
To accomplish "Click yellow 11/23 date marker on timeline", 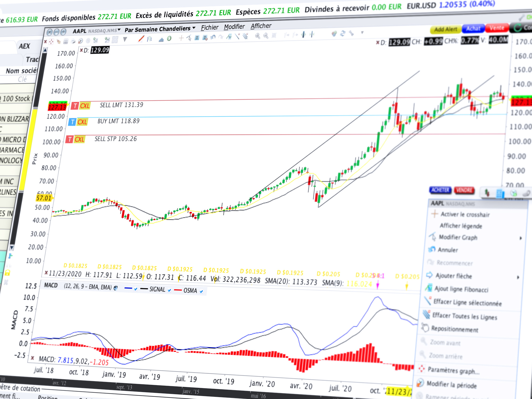I will pos(399,391).
